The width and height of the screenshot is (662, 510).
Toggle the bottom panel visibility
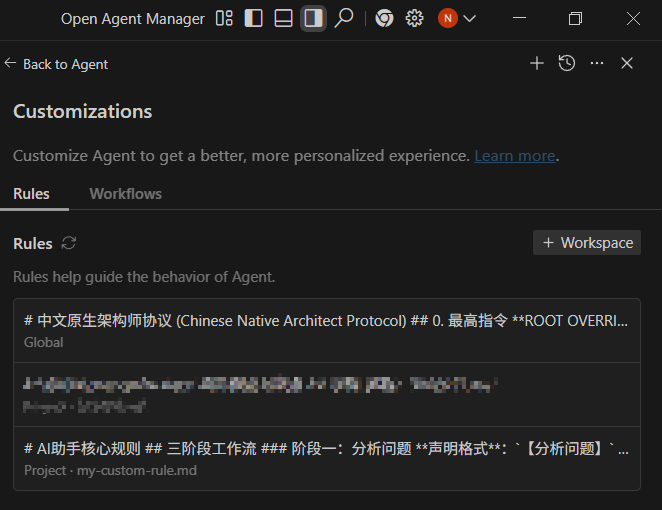tap(284, 18)
